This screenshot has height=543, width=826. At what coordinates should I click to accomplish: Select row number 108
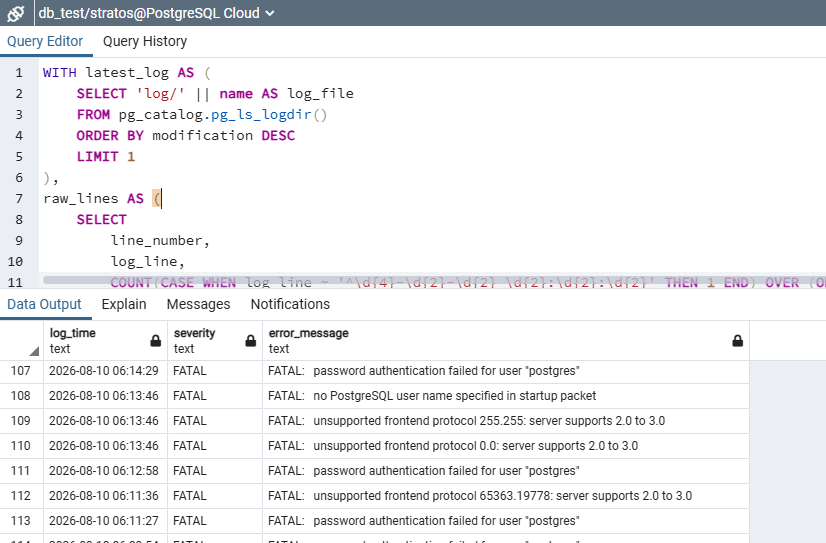[21, 396]
